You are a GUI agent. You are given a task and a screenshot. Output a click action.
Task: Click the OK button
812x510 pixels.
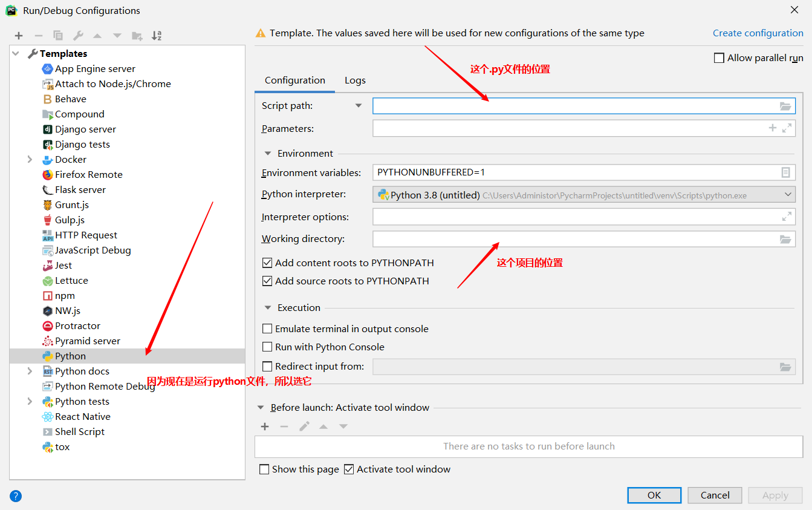click(x=654, y=495)
